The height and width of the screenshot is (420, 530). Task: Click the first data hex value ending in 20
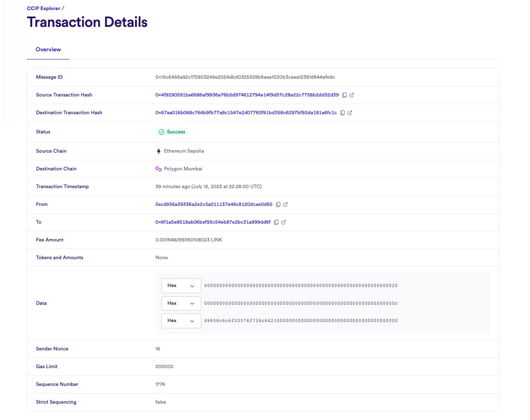pos(301,286)
